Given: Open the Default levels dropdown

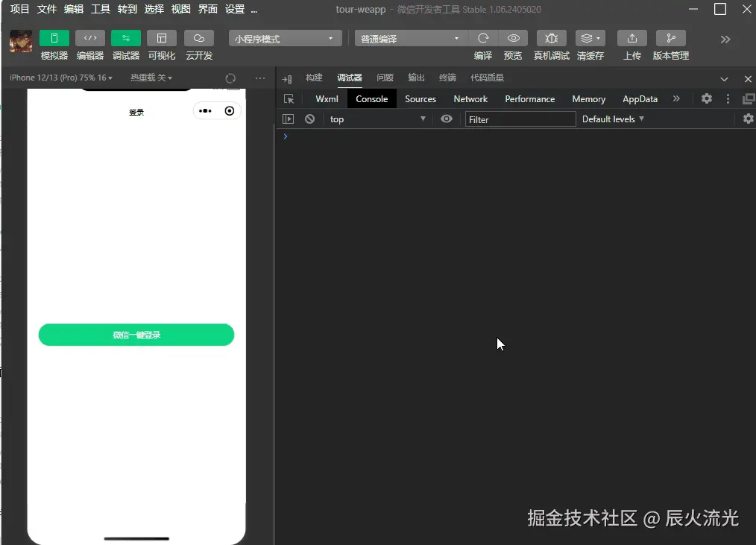Looking at the screenshot, I should (x=611, y=119).
